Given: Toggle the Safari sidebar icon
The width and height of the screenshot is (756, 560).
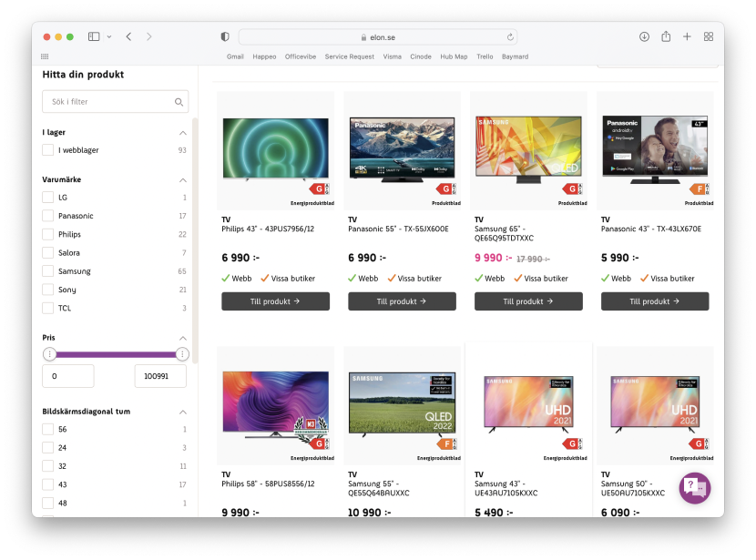Looking at the screenshot, I should [x=94, y=36].
